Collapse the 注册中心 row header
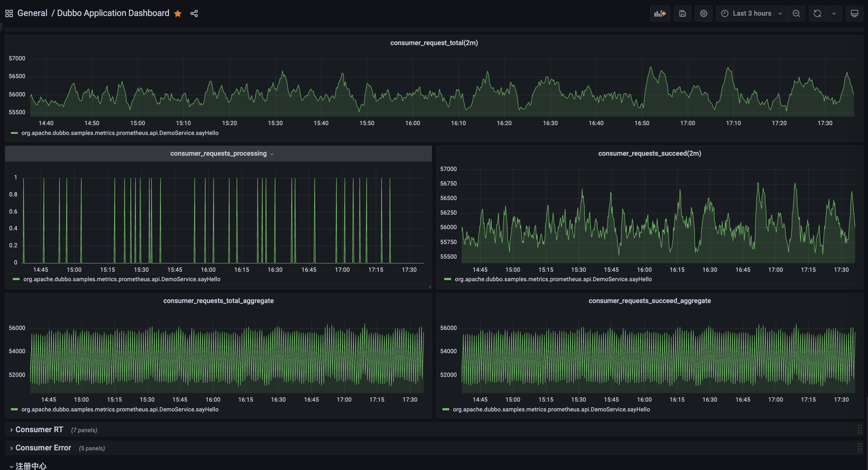The image size is (868, 470). (32, 466)
